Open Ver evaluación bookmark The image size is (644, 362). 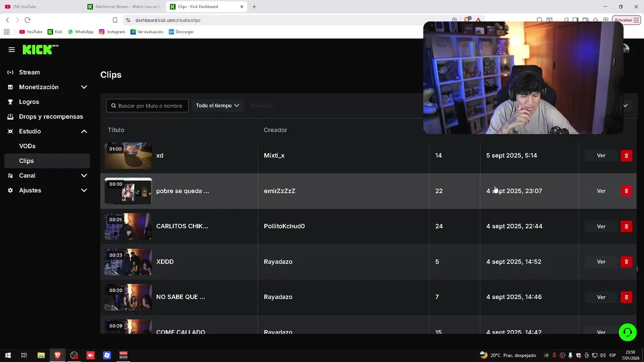[146, 32]
